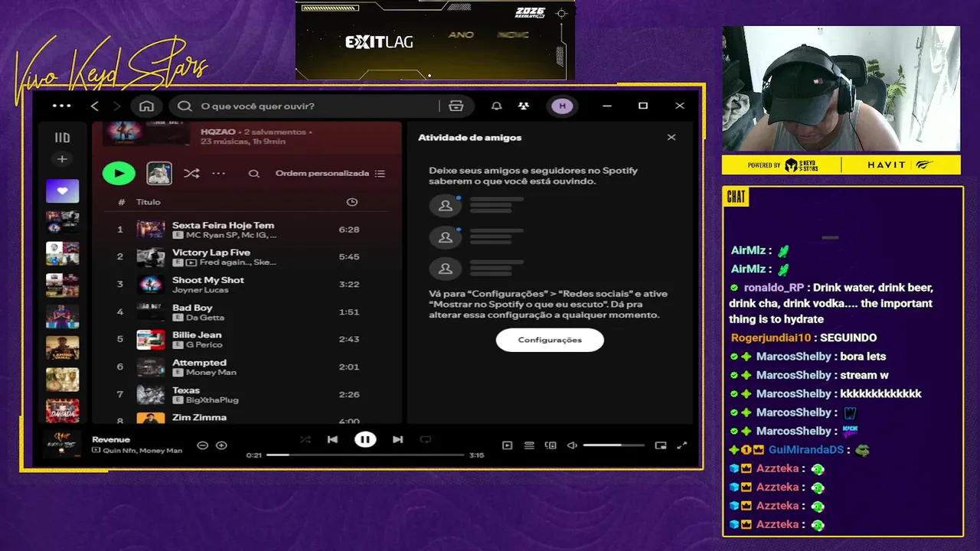Open the Liked Songs heart tile
Screen dimensions: 980x551
[x=63, y=191]
